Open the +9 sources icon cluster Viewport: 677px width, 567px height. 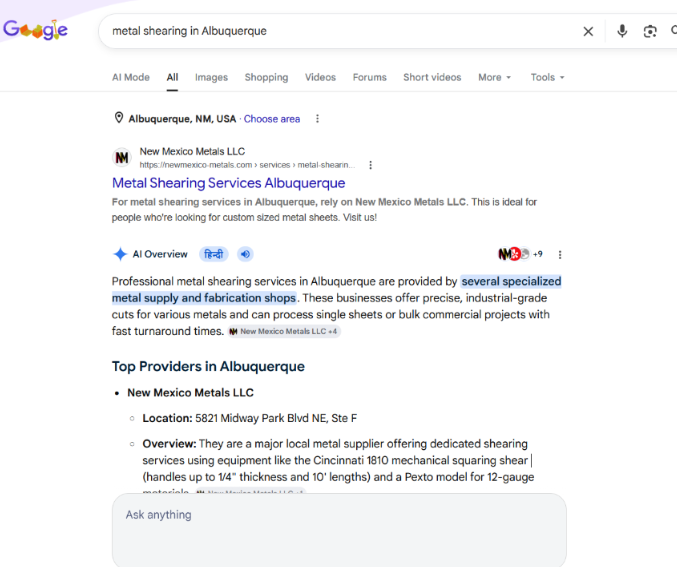coord(520,254)
